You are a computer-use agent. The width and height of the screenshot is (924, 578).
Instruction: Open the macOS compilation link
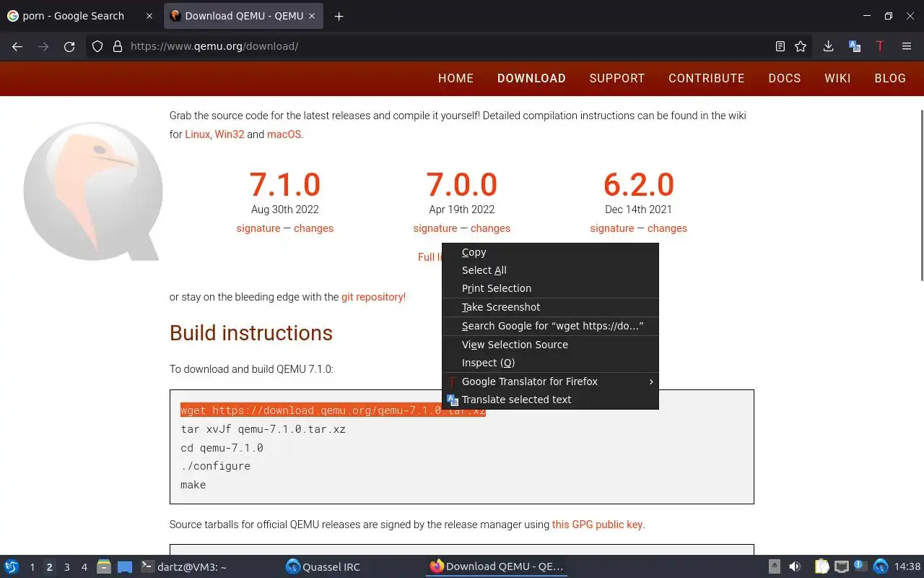click(x=284, y=134)
